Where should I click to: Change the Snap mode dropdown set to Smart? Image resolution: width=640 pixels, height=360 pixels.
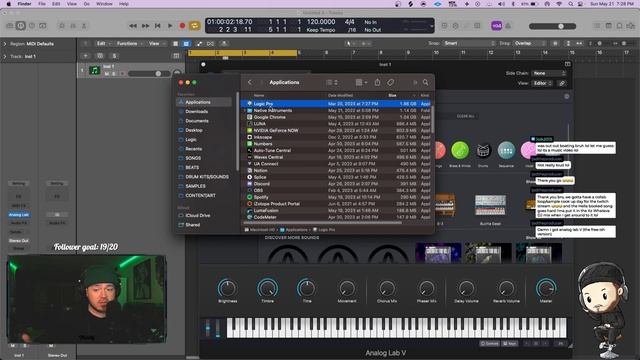[x=469, y=43]
